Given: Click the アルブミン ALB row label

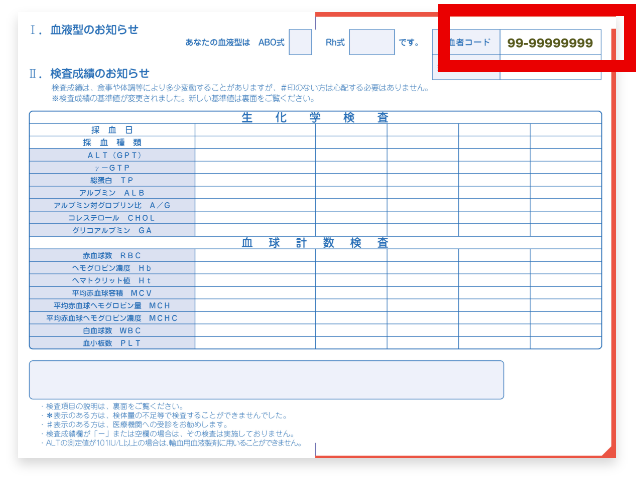Looking at the screenshot, I should tap(112, 193).
